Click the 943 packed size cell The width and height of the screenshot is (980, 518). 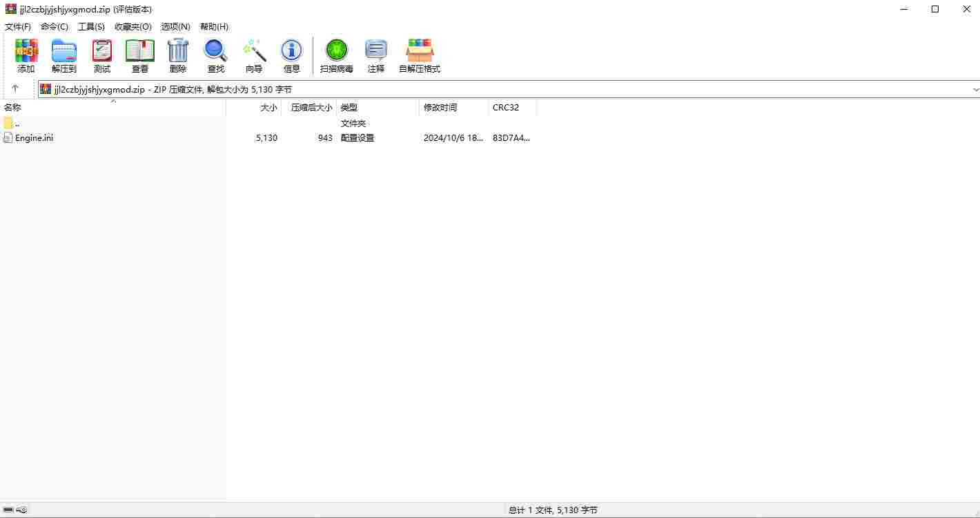point(325,137)
